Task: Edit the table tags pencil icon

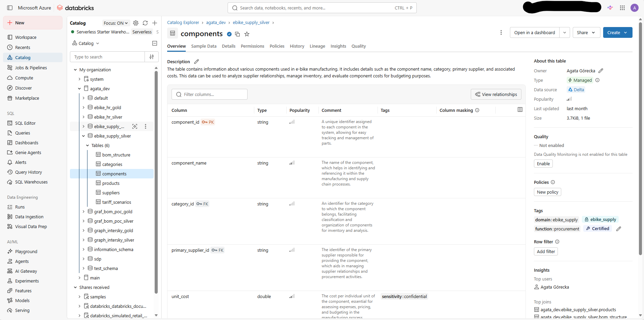Action: tap(619, 229)
